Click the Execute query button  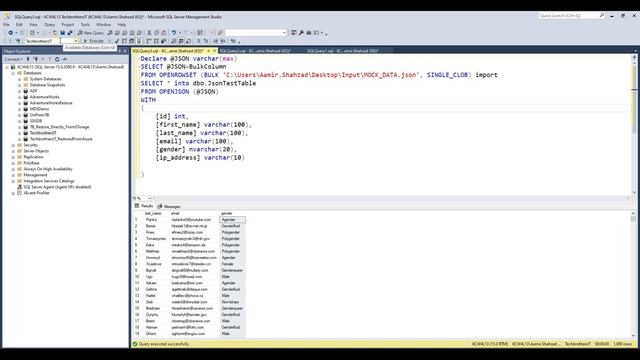[x=94, y=41]
